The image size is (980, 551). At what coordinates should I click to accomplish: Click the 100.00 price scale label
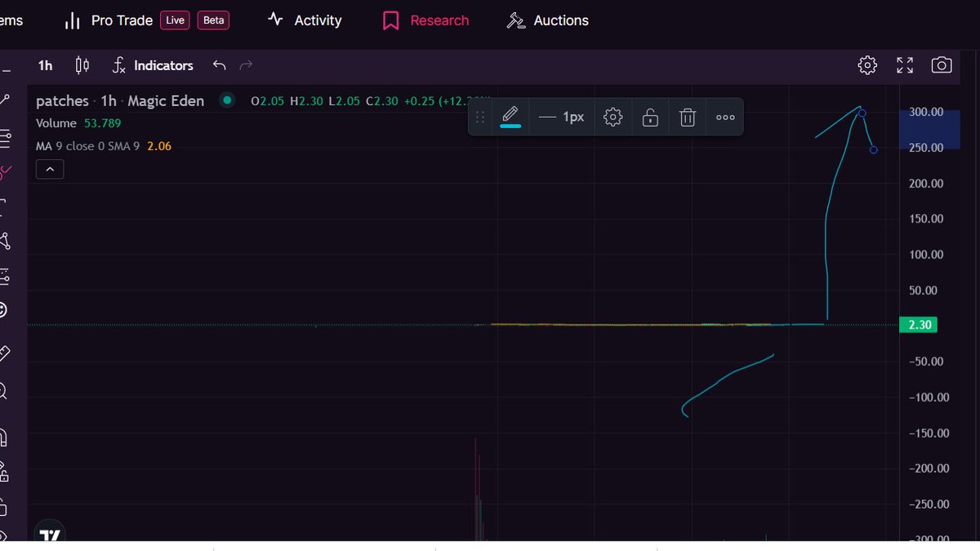tap(926, 255)
